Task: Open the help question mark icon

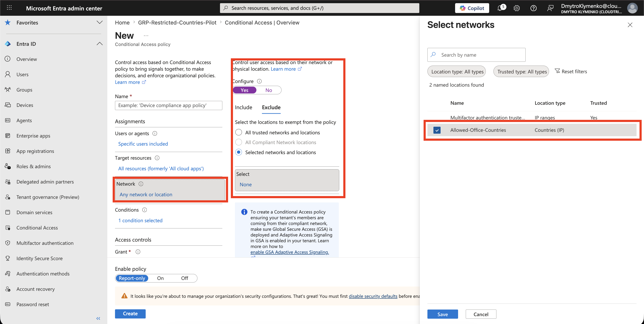Action: click(533, 8)
